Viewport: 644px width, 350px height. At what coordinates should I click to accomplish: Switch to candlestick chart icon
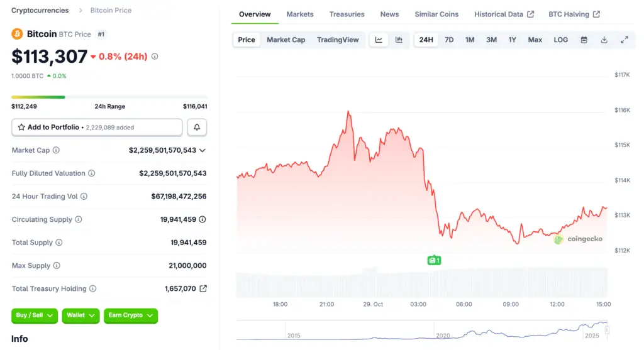pos(399,40)
